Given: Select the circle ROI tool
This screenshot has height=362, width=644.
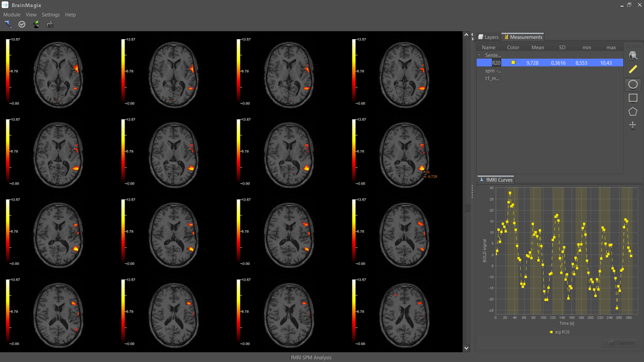Looking at the screenshot, I should pos(633,84).
